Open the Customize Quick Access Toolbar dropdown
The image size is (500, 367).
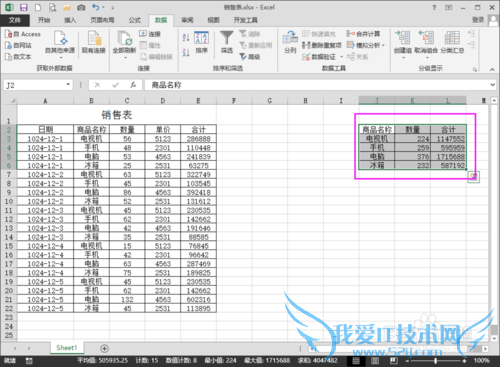tap(113, 7)
